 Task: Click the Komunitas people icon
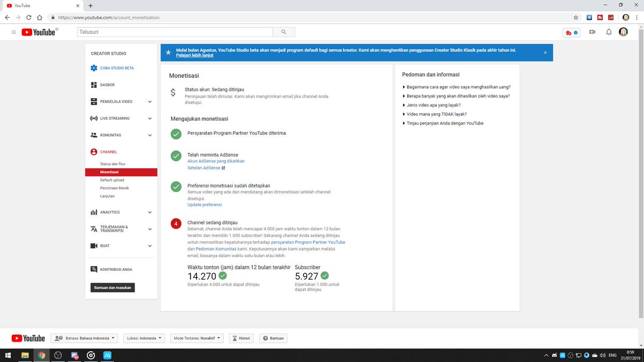[94, 135]
